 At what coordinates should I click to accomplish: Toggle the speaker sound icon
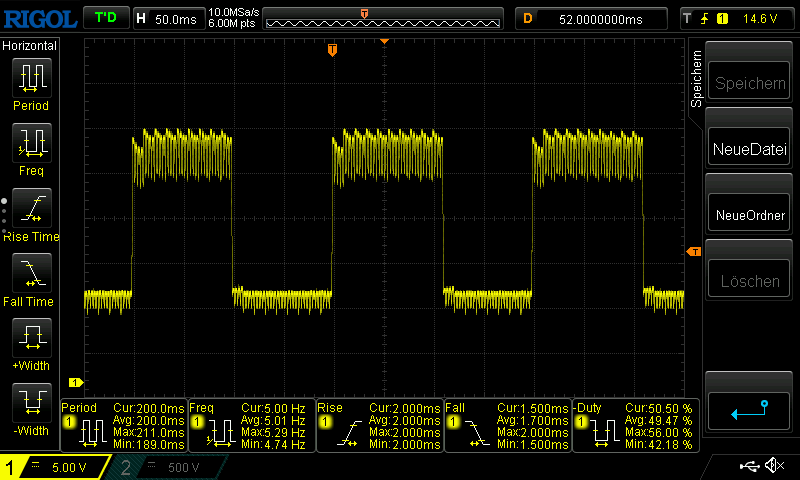click(774, 466)
